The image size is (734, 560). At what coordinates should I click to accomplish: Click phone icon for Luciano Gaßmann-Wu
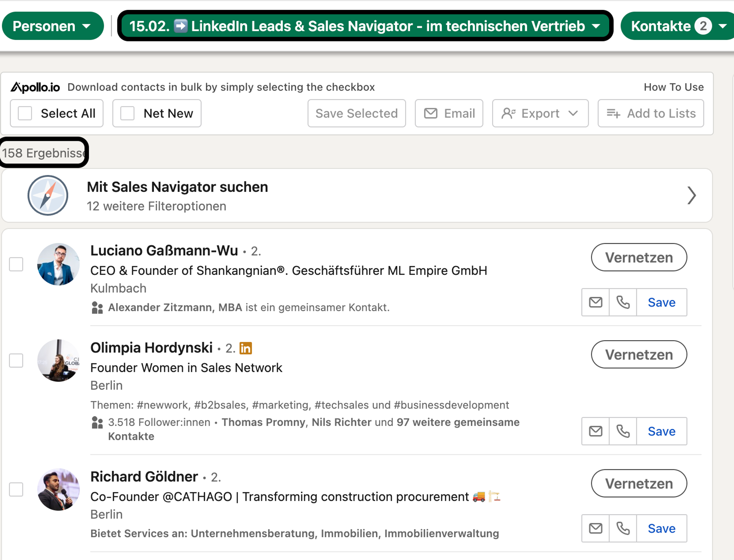(623, 302)
